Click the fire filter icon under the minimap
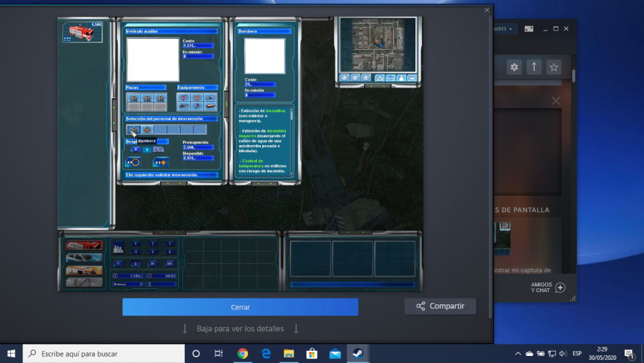 [x=379, y=78]
